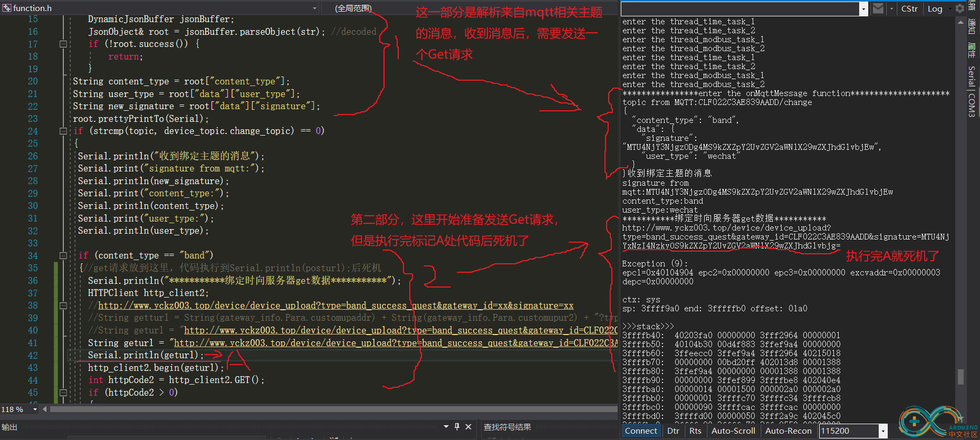Click up arrow of serial output scrollbar
This screenshot has width=980, height=440.
click(960, 22)
